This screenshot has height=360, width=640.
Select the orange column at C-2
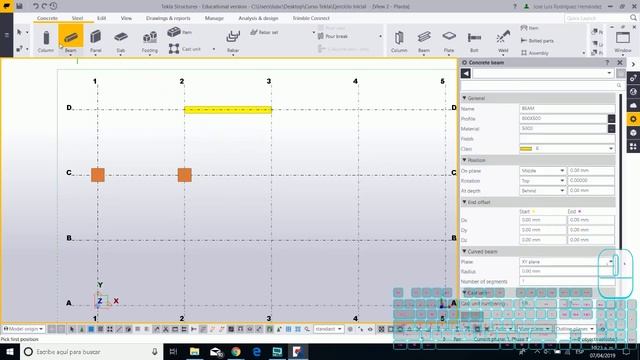click(184, 175)
